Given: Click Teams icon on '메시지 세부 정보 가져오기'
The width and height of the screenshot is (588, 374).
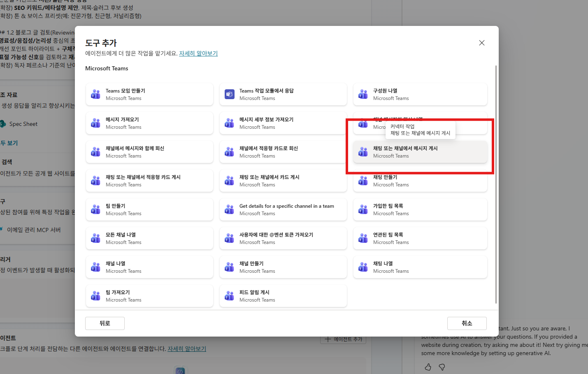Looking at the screenshot, I should click(x=229, y=123).
